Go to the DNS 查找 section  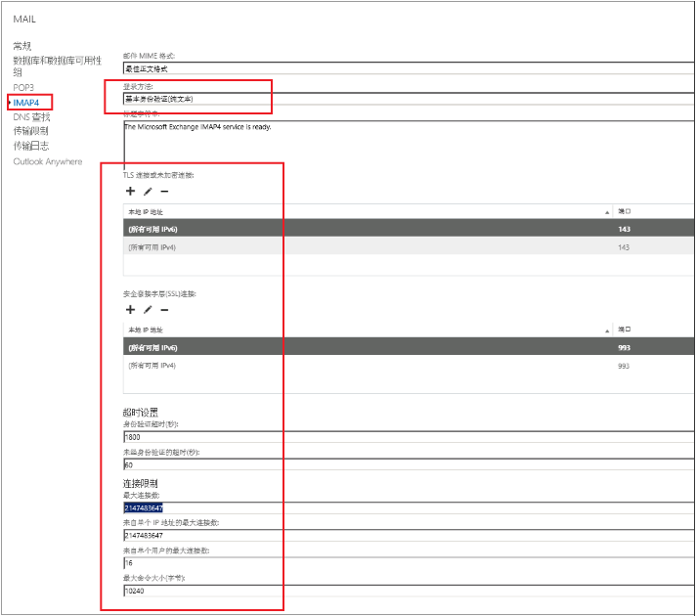[31, 116]
